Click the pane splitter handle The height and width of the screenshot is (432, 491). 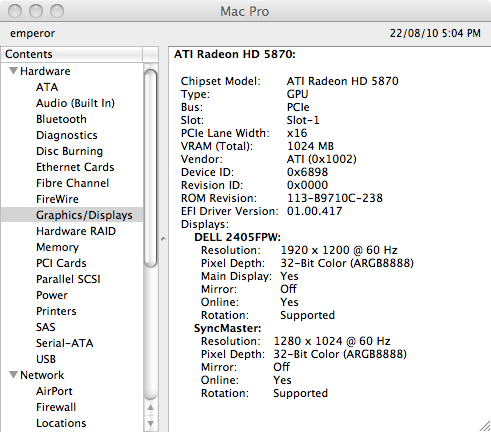pos(163,239)
